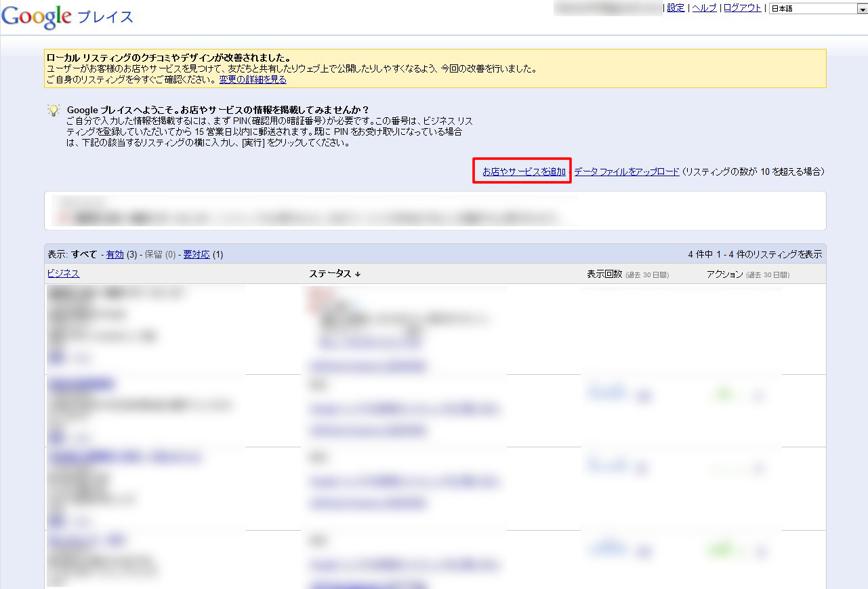Click the ログアウト link
This screenshot has width=868, height=589.
(743, 8)
